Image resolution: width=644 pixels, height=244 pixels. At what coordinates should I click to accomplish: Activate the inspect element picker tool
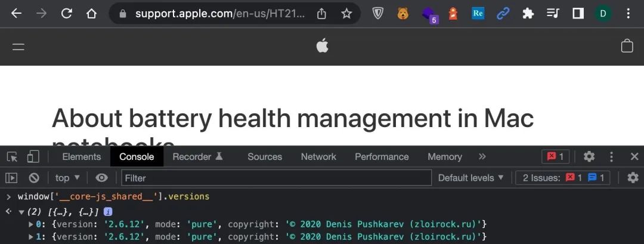[x=13, y=156]
